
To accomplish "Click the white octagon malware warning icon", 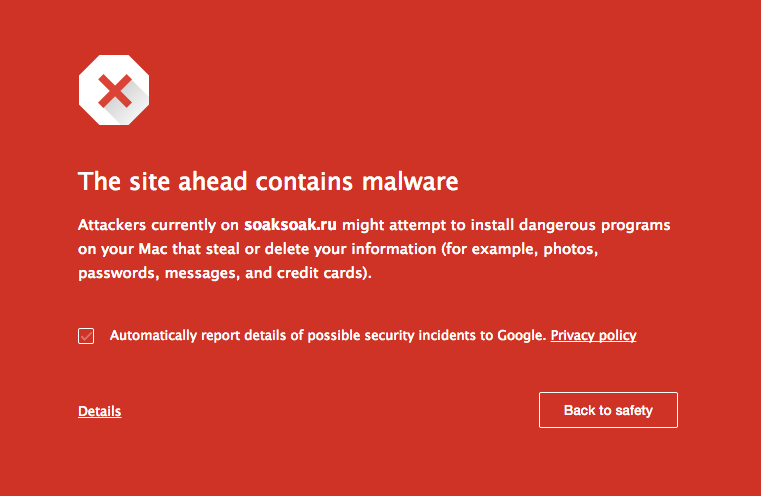I will click(x=114, y=91).
